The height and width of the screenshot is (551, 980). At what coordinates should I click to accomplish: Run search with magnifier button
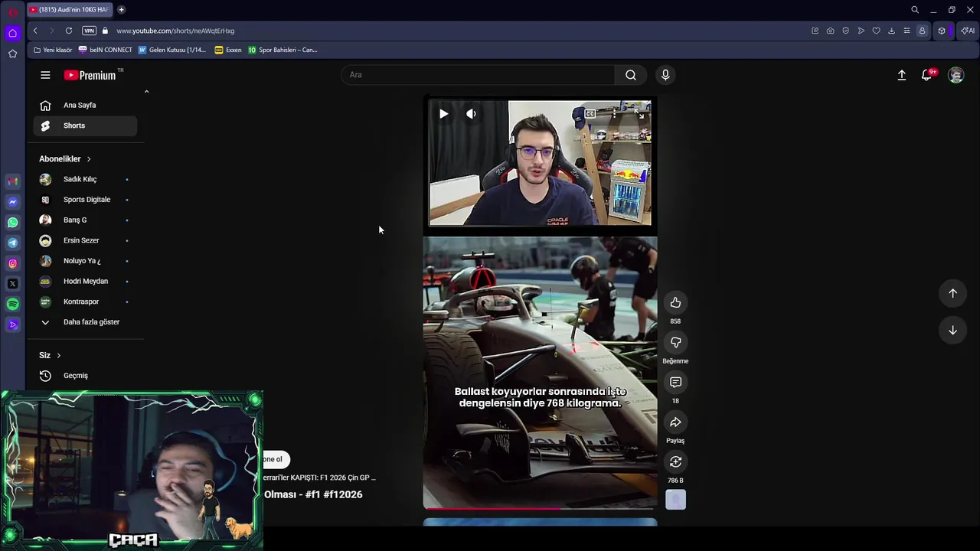[x=631, y=75]
